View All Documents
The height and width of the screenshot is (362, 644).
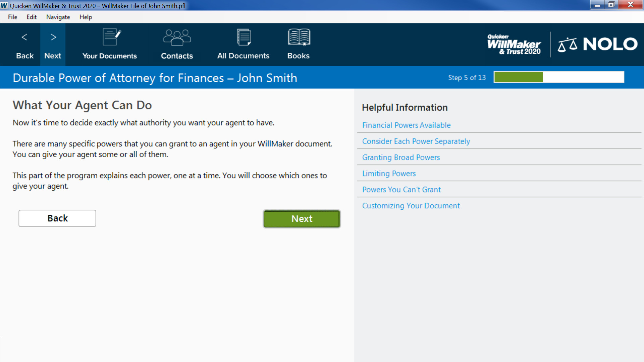pos(243,45)
